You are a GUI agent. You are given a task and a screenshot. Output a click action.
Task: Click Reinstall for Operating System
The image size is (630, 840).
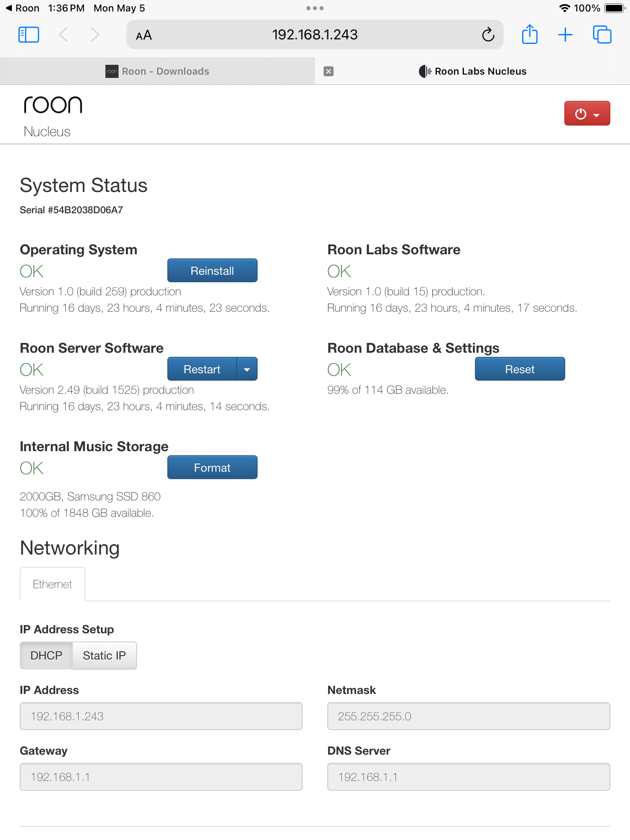[x=212, y=271]
